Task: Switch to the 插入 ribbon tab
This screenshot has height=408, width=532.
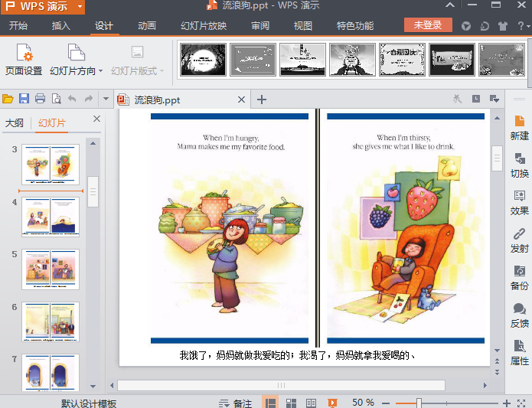Action: click(61, 26)
